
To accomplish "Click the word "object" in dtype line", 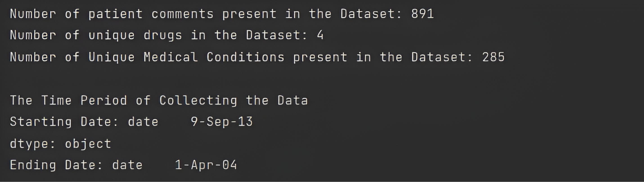I will 88,144.
